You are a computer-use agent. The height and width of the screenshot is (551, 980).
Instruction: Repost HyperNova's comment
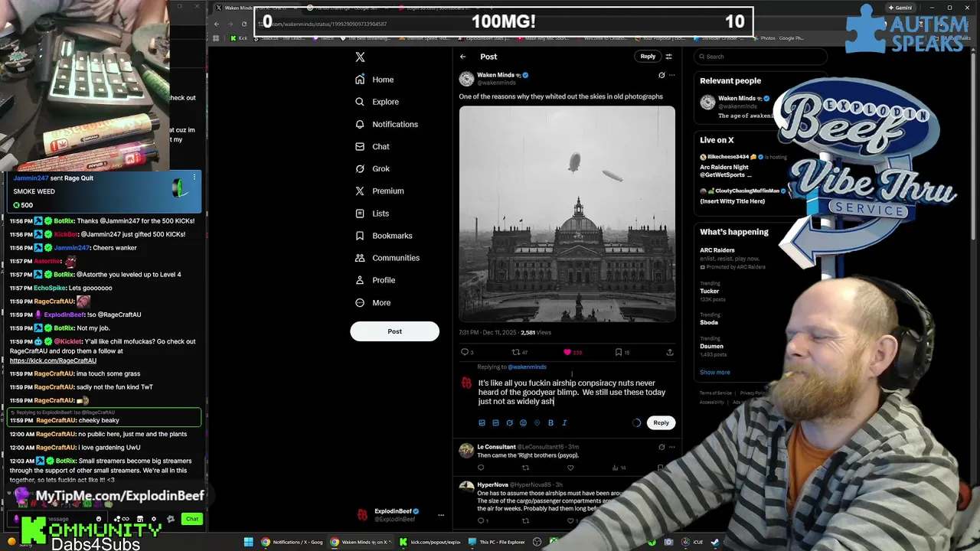tap(525, 520)
